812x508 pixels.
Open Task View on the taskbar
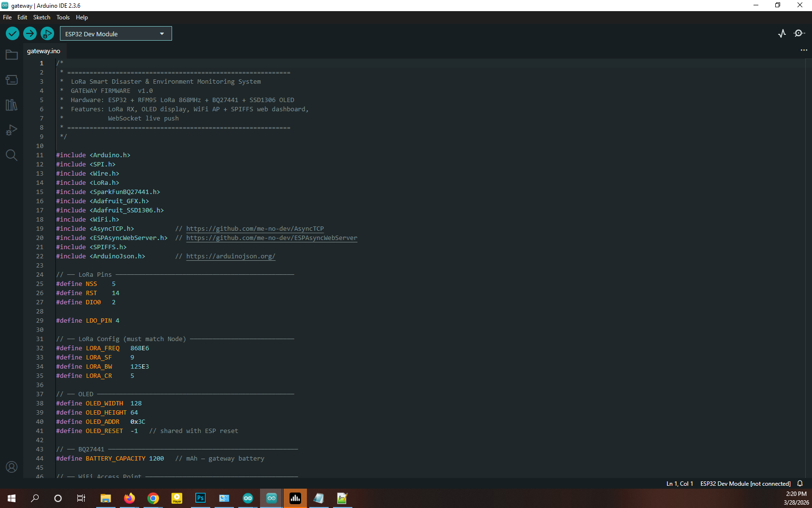pyautogui.click(x=81, y=498)
